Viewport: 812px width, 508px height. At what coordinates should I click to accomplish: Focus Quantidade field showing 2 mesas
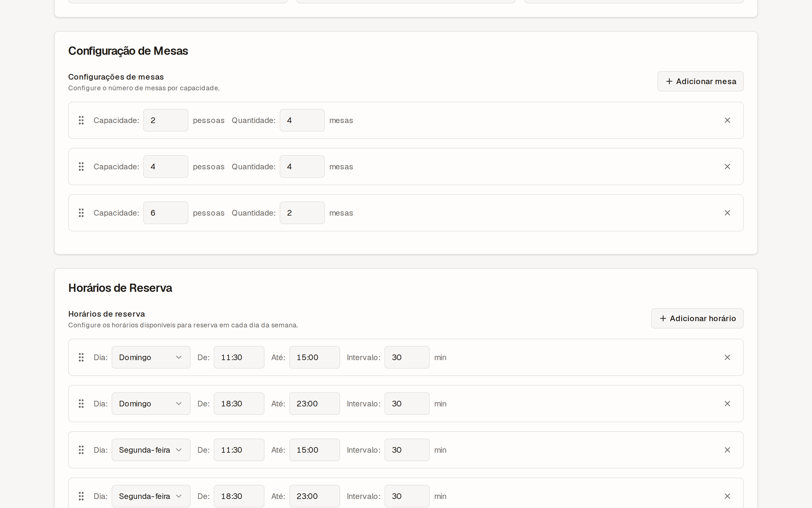point(302,213)
